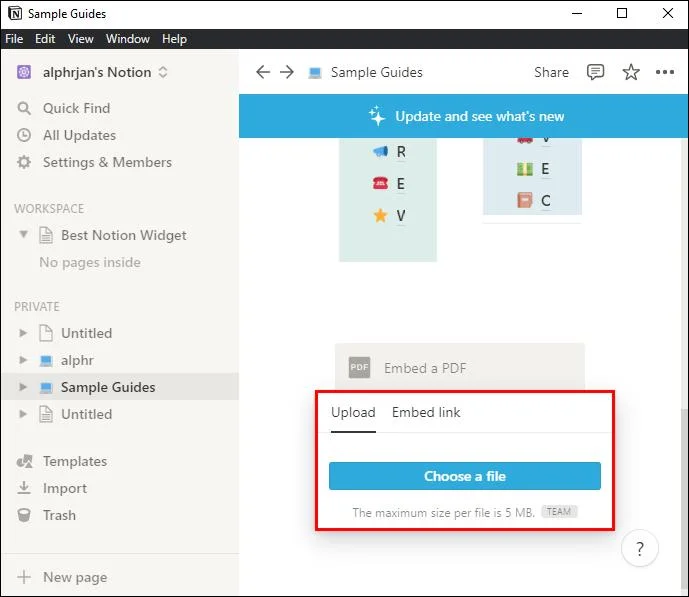The width and height of the screenshot is (689, 597).
Task: Click the PRIVATE section header
Action: click(x=37, y=306)
